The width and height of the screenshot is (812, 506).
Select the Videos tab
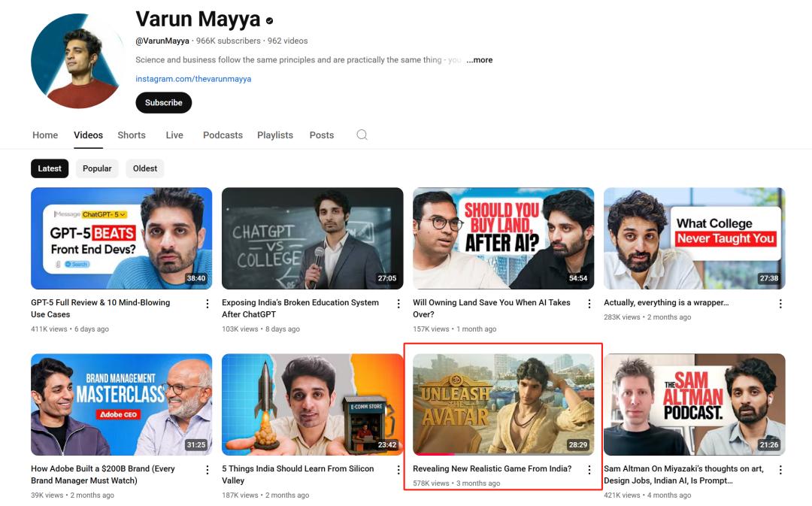[88, 135]
